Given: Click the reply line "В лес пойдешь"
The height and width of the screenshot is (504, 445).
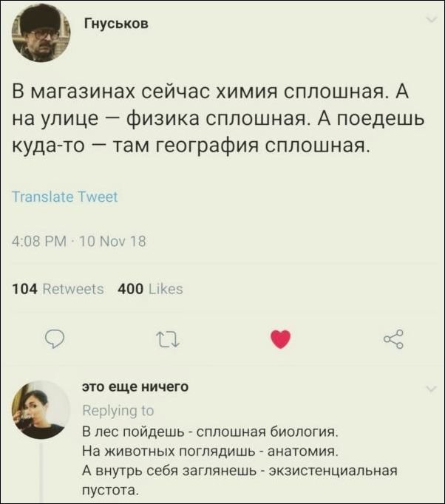Looking at the screenshot, I should coord(210,431).
